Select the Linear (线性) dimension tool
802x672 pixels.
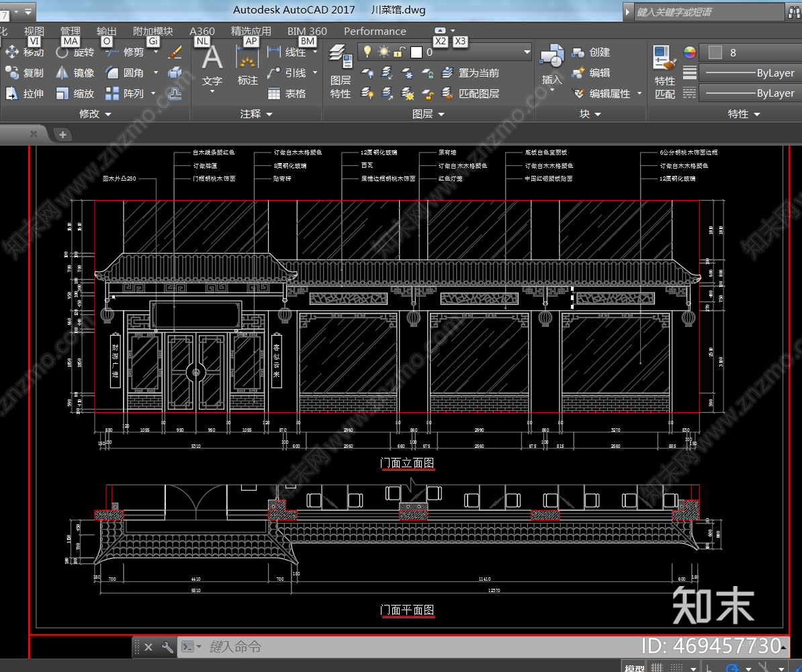(287, 52)
